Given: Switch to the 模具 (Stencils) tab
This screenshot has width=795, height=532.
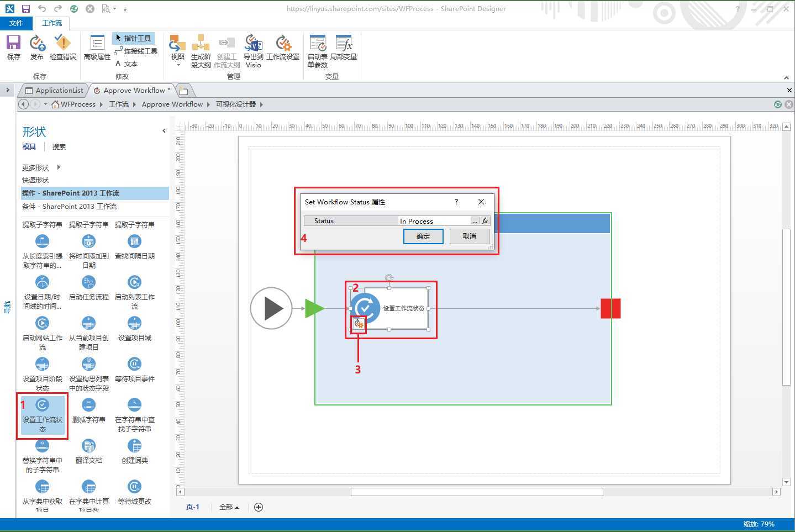Looking at the screenshot, I should (29, 146).
